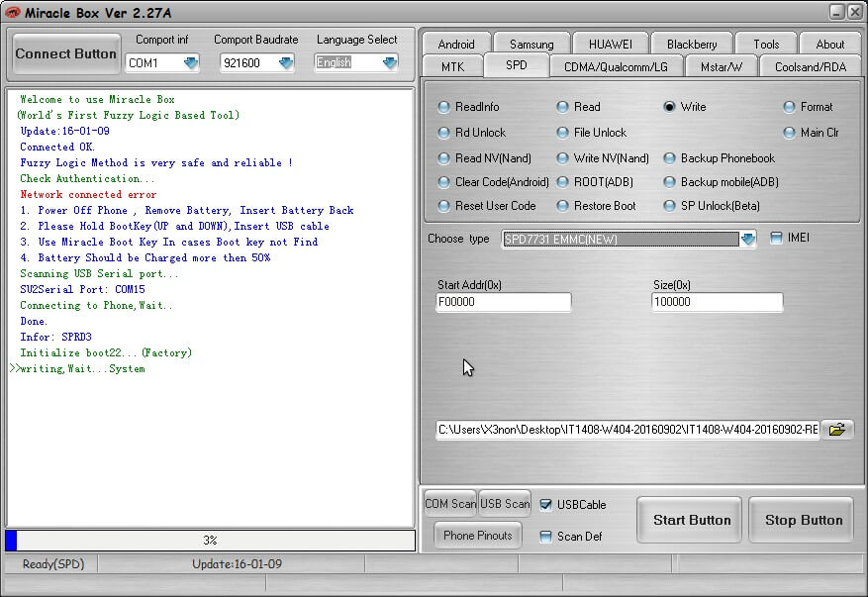
Task: Click the 'SU2Serial Port: COM15' log line
Action: [x=82, y=290]
